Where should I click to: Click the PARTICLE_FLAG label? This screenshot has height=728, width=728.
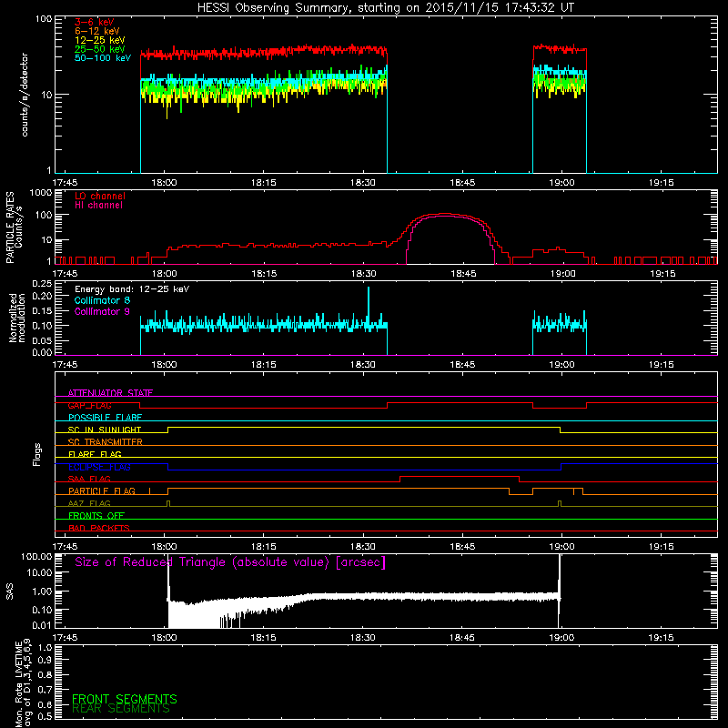[102, 491]
